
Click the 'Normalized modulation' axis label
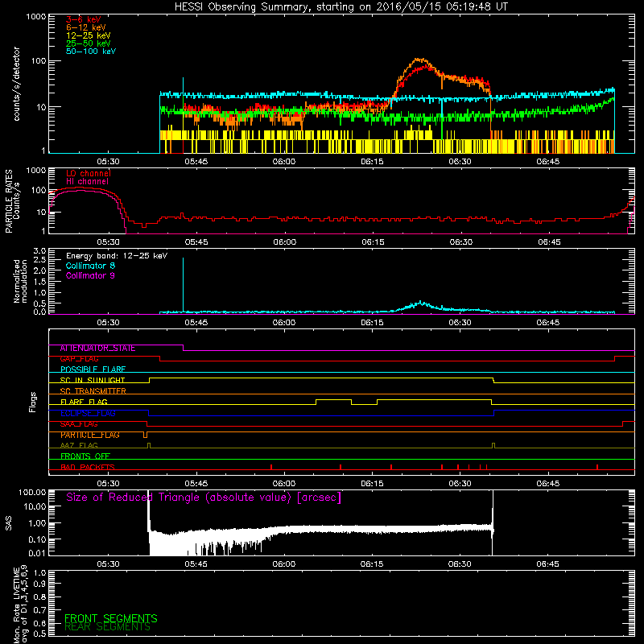pos(20,281)
